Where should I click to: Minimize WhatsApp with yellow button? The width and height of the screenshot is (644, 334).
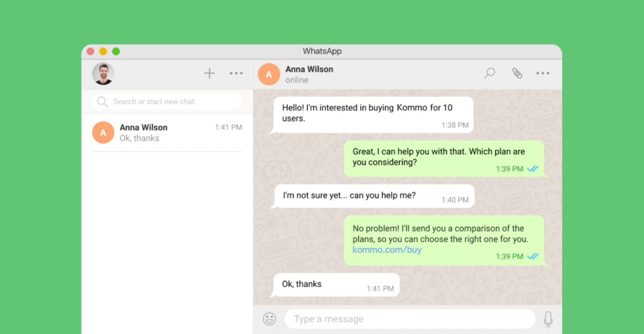pyautogui.click(x=103, y=52)
